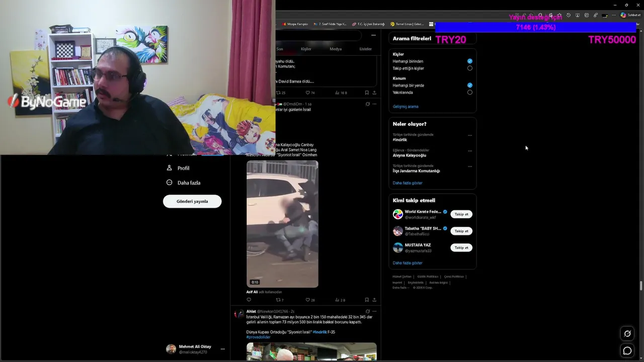Show more suggestions under Kimi takip etmeli
644x362 pixels.
[408, 263]
